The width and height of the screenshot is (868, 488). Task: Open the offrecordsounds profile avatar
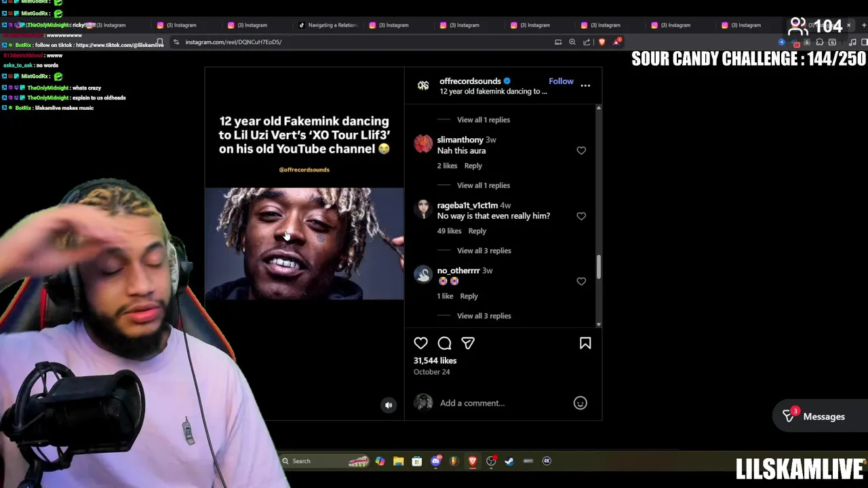423,85
